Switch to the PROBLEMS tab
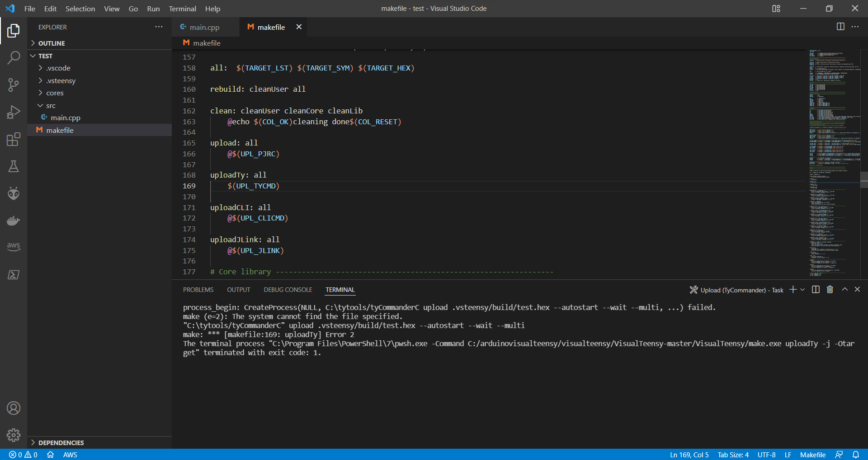Viewport: 868px width, 460px height. (198, 290)
